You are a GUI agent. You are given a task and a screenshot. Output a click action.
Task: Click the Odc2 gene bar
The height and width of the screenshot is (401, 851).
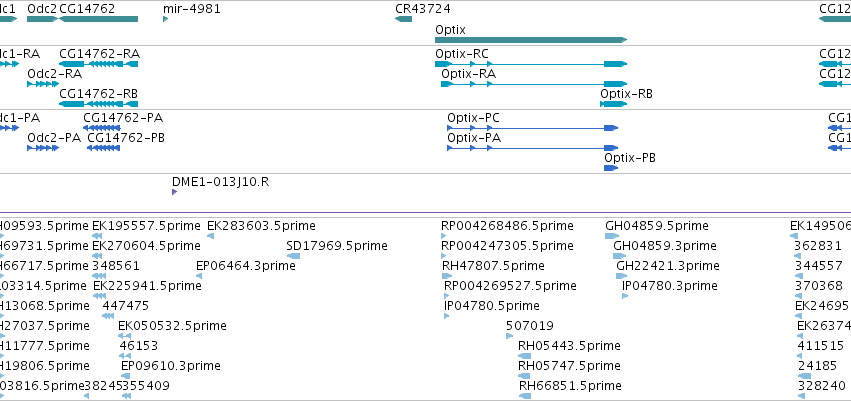42,20
